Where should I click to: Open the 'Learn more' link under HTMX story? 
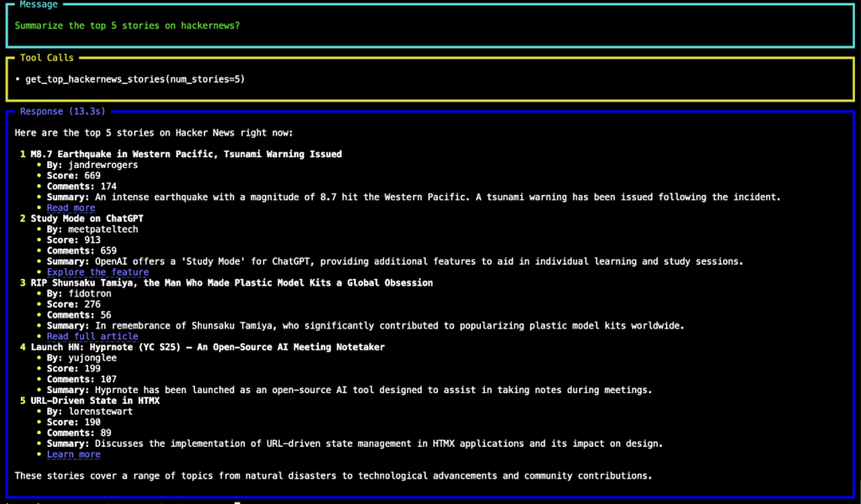[74, 454]
